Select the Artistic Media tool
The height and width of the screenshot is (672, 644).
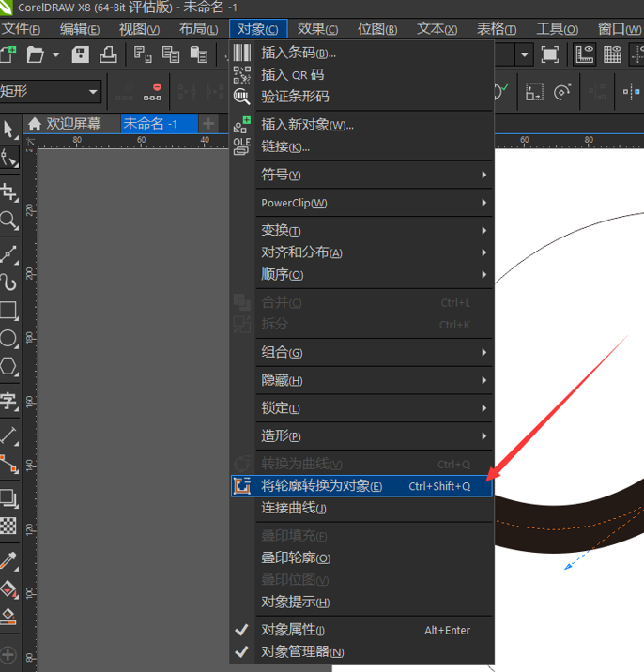pos(8,282)
